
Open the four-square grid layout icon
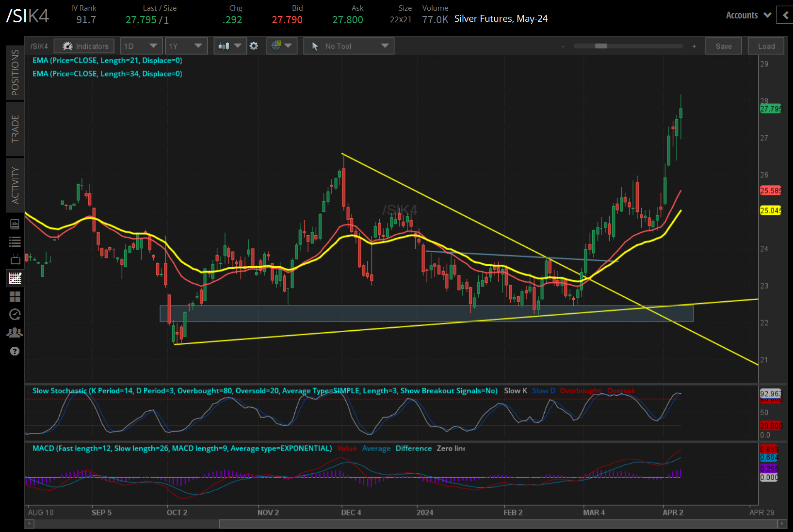[x=15, y=296]
